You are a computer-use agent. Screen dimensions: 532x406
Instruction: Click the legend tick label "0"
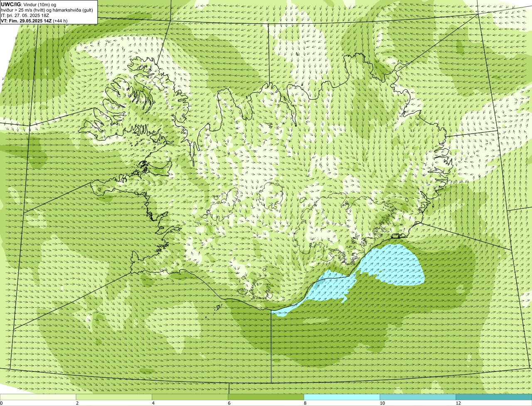1,403
